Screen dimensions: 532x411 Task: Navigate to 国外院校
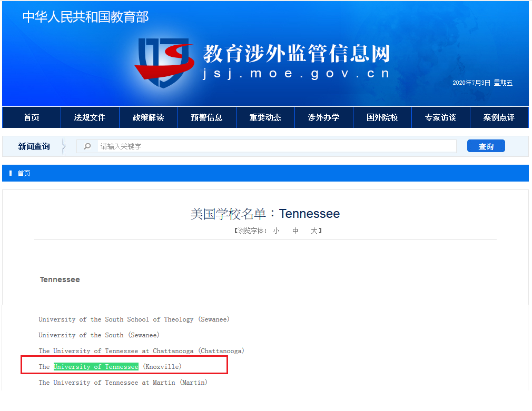pyautogui.click(x=382, y=117)
